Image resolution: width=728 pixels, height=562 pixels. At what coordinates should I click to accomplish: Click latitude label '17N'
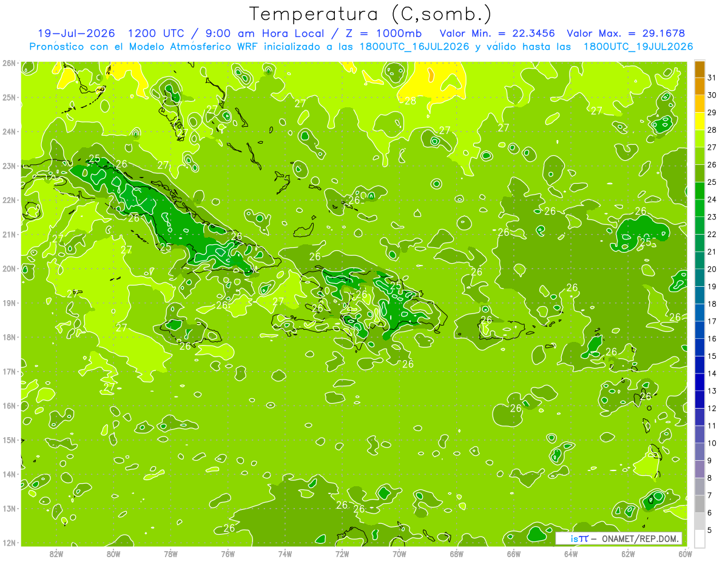point(9,371)
